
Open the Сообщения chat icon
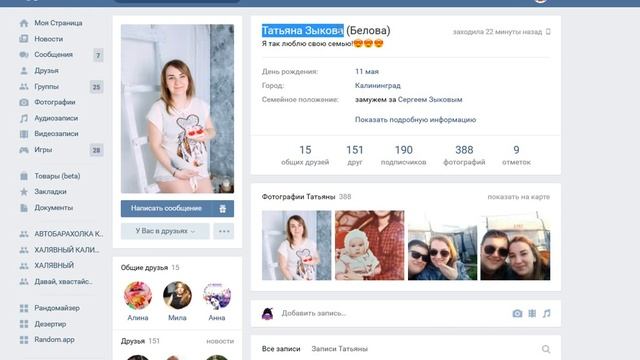coord(24,55)
